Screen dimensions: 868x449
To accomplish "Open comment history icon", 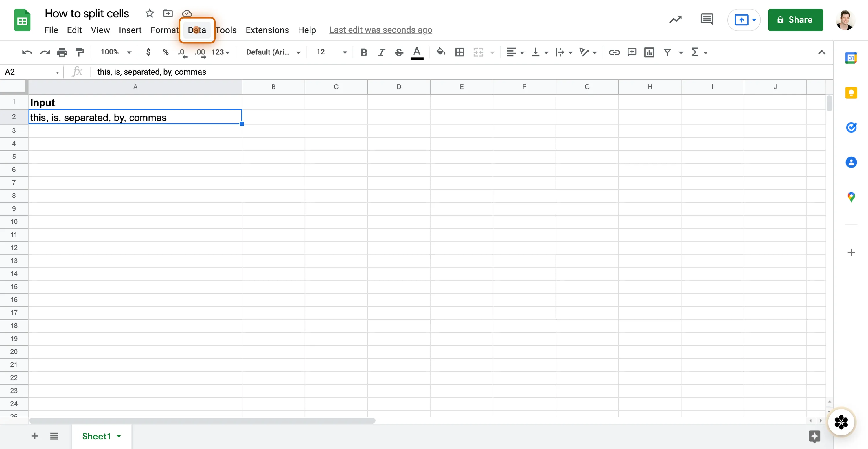I will coord(707,20).
